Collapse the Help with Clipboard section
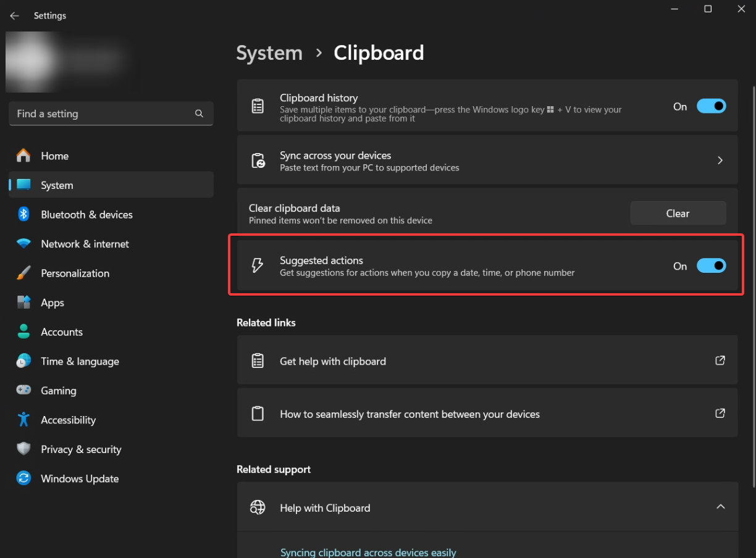 720,506
